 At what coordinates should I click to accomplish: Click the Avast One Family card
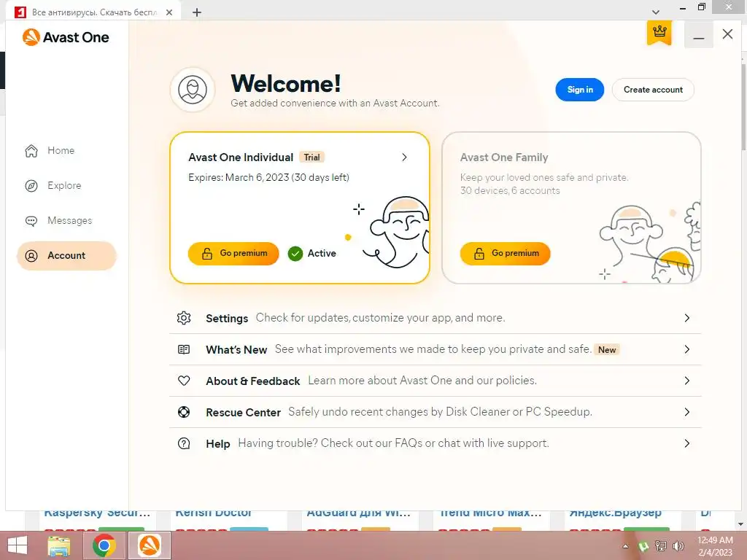[x=571, y=208]
